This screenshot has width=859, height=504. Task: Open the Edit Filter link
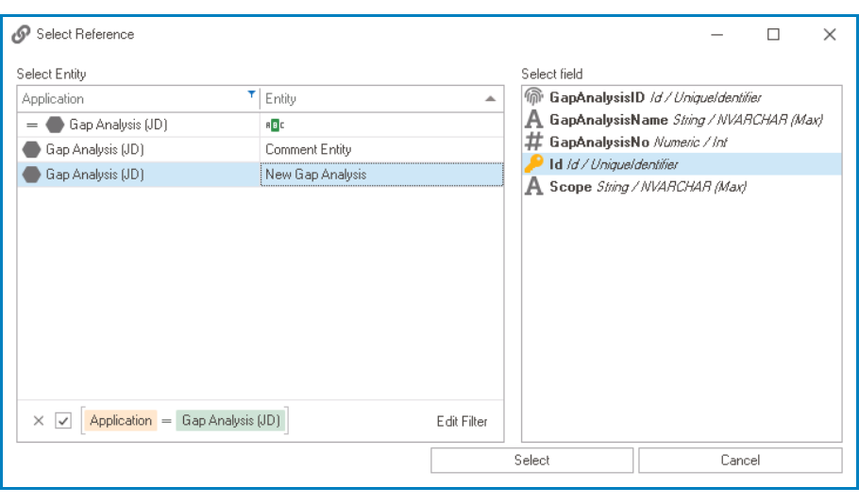click(x=462, y=421)
